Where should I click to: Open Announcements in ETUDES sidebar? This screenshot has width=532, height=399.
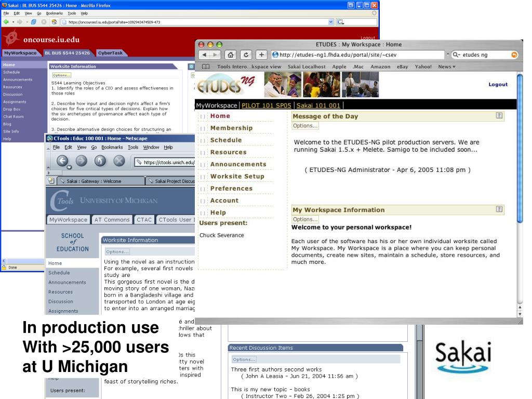[x=238, y=164]
